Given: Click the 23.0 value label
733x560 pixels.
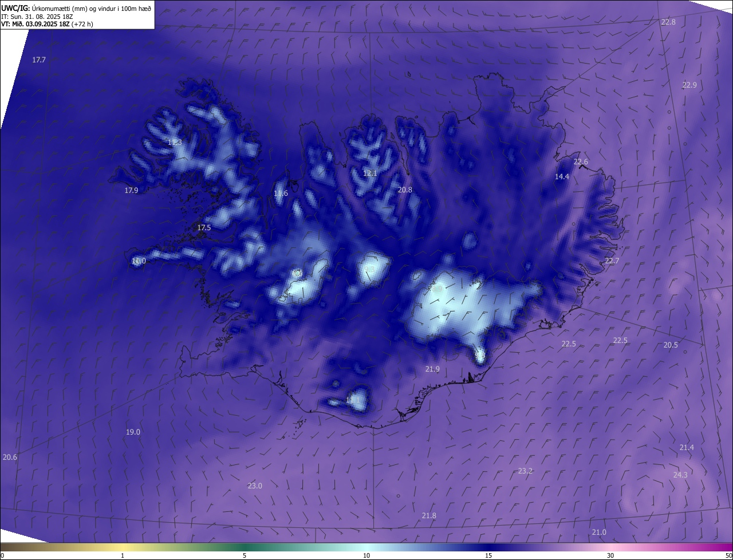Looking at the screenshot, I should pyautogui.click(x=255, y=486).
